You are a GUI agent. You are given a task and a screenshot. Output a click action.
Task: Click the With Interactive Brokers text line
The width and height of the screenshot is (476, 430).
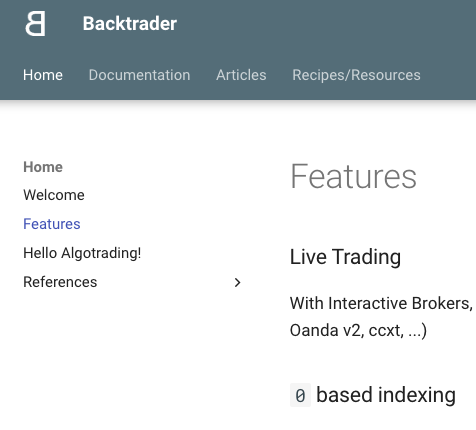pyautogui.click(x=381, y=303)
